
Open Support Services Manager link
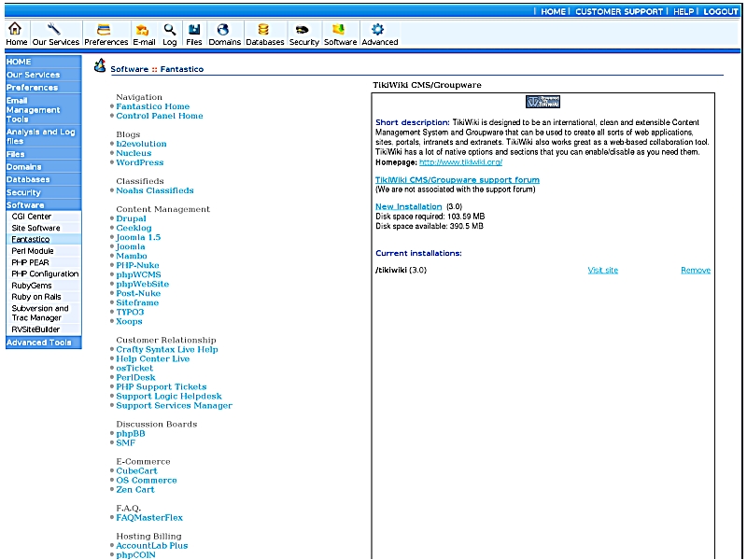pos(175,406)
